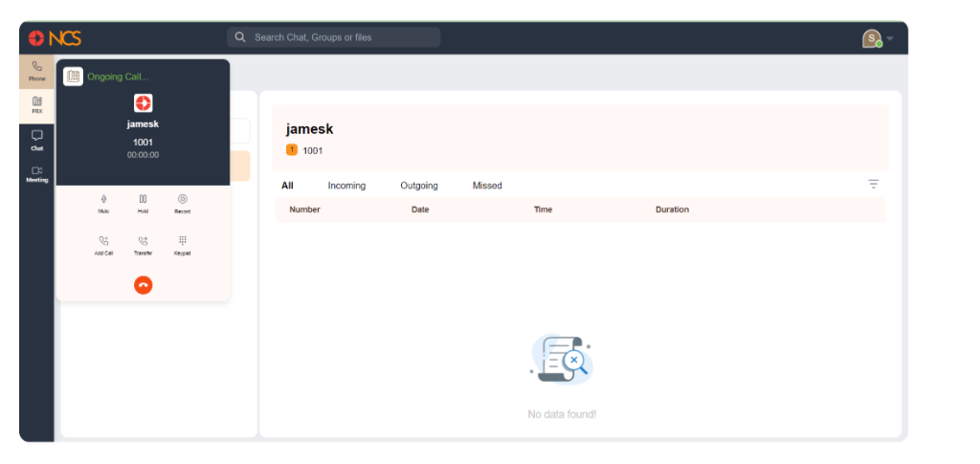Click the Number column header
Screen dimensions: 980x464
click(305, 210)
